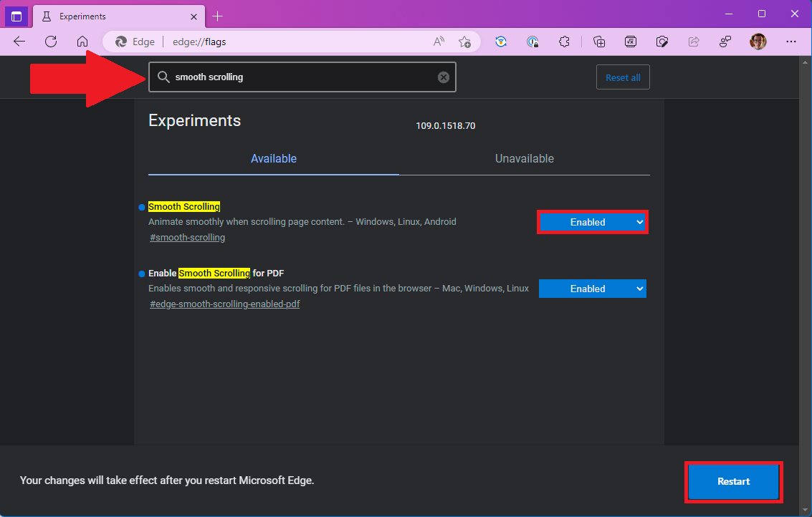Open Settings and more menu
Screen dimensions: 812x517
790,42
